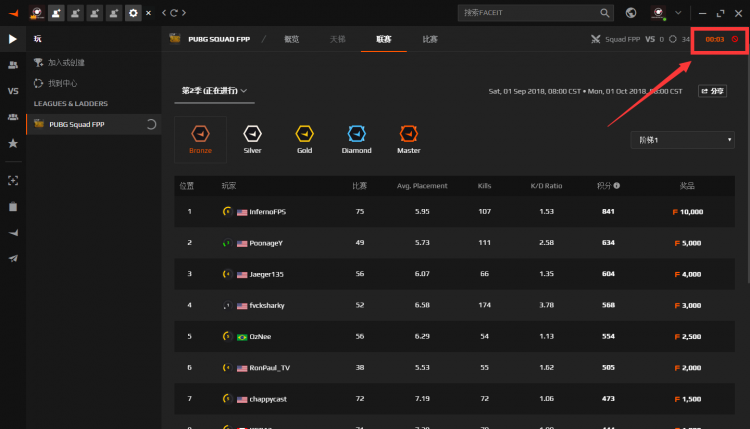
Task: Select the Gold league division
Action: click(x=304, y=140)
